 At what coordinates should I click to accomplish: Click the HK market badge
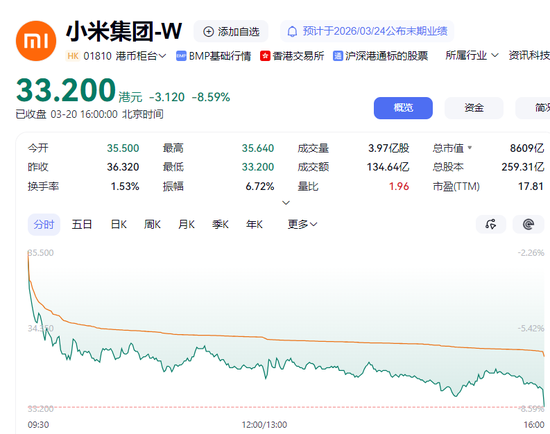coord(73,56)
